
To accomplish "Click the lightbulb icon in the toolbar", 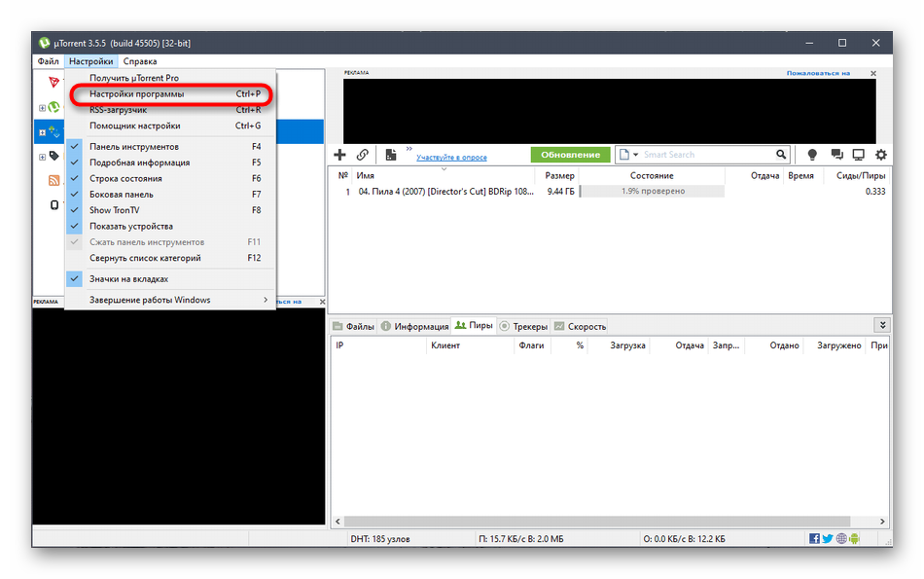I will 812,155.
